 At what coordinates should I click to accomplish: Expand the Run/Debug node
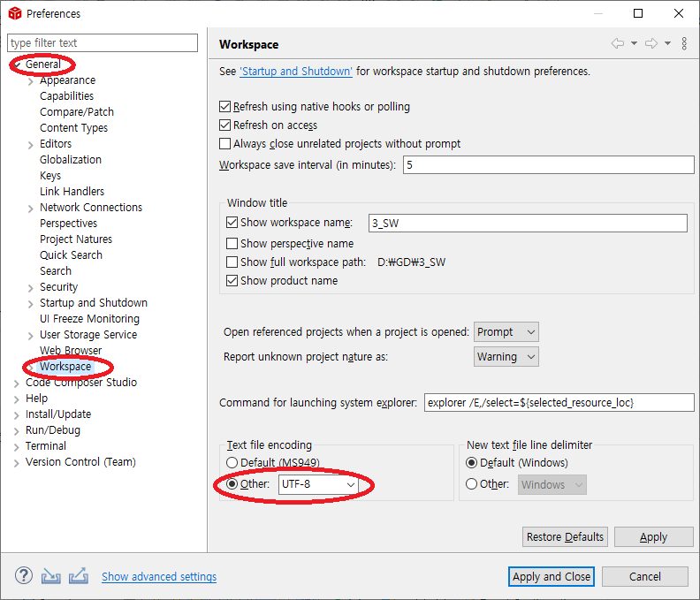tap(16, 431)
